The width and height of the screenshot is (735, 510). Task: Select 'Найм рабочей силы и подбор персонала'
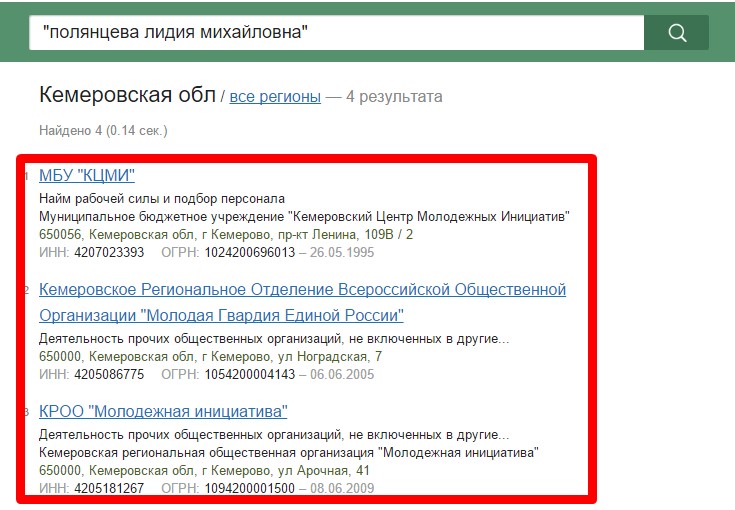[162, 199]
